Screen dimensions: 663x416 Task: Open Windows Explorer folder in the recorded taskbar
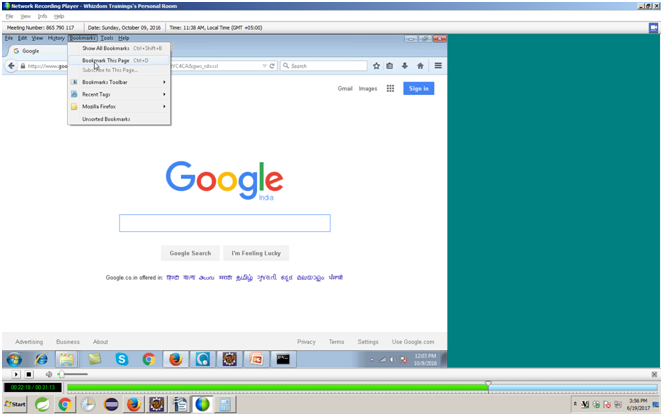click(66, 359)
